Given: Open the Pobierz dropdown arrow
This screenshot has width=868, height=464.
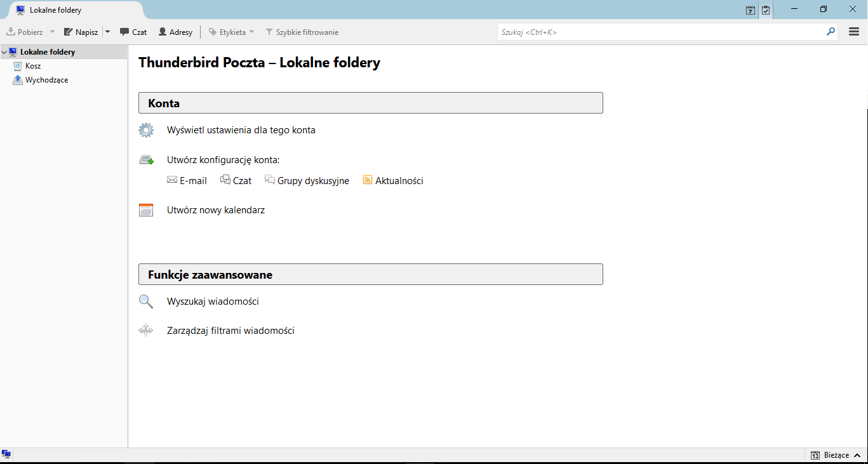Looking at the screenshot, I should (x=52, y=32).
